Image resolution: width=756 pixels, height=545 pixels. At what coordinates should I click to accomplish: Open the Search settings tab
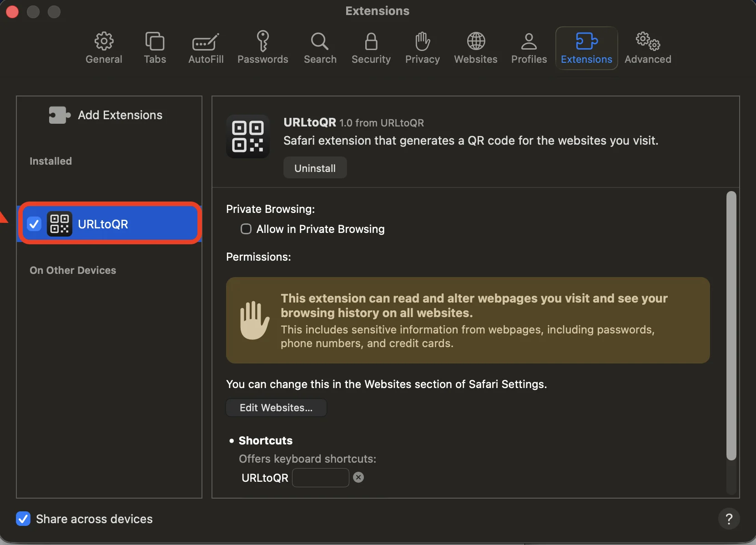320,48
